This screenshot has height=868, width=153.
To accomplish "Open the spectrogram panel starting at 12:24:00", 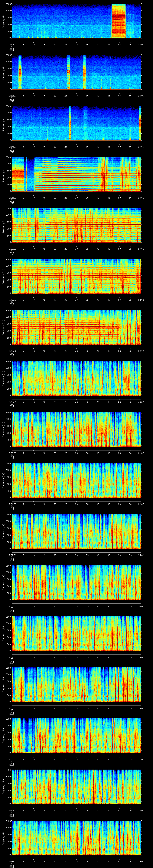I will tap(77, 123).
